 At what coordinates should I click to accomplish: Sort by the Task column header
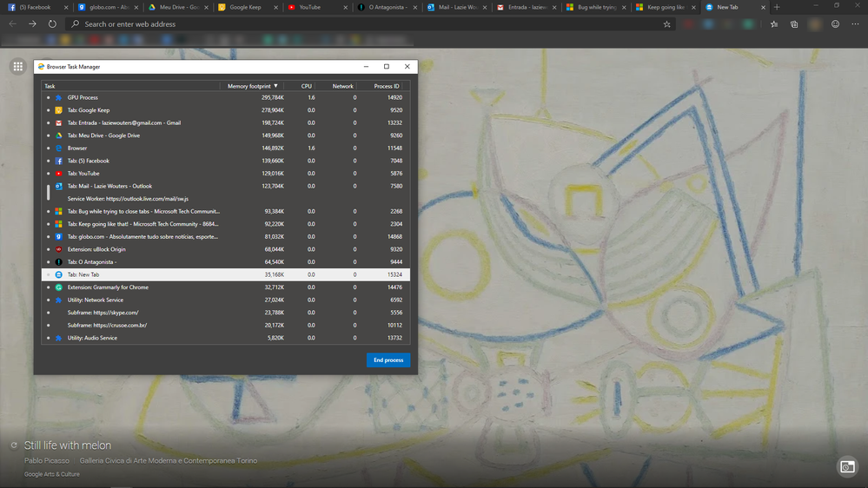point(130,86)
